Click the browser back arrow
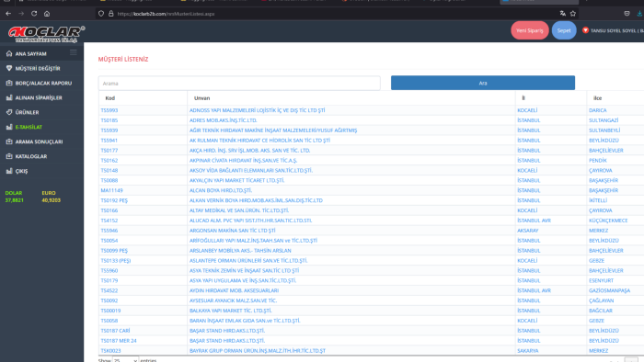The image size is (644, 362). tap(8, 14)
